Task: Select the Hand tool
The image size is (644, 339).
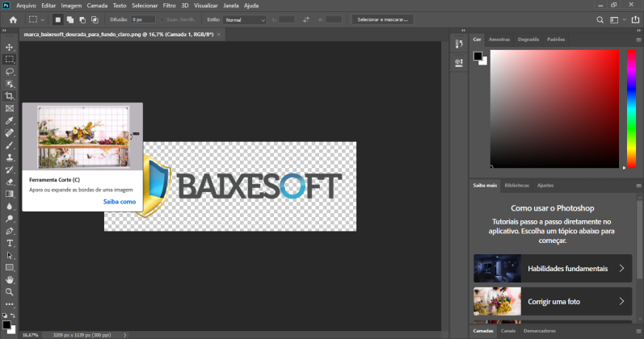Action: 9,280
